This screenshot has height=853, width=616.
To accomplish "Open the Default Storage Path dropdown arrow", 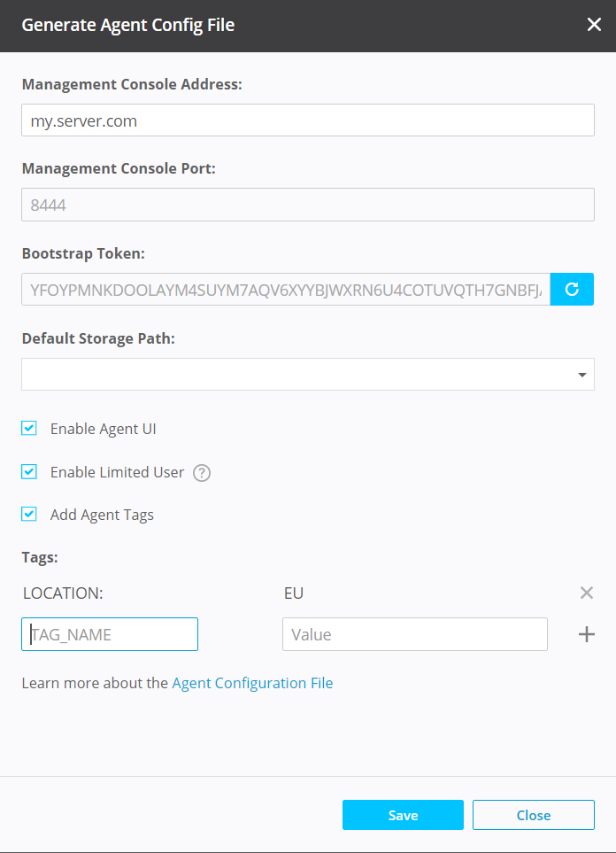I will coord(581,375).
